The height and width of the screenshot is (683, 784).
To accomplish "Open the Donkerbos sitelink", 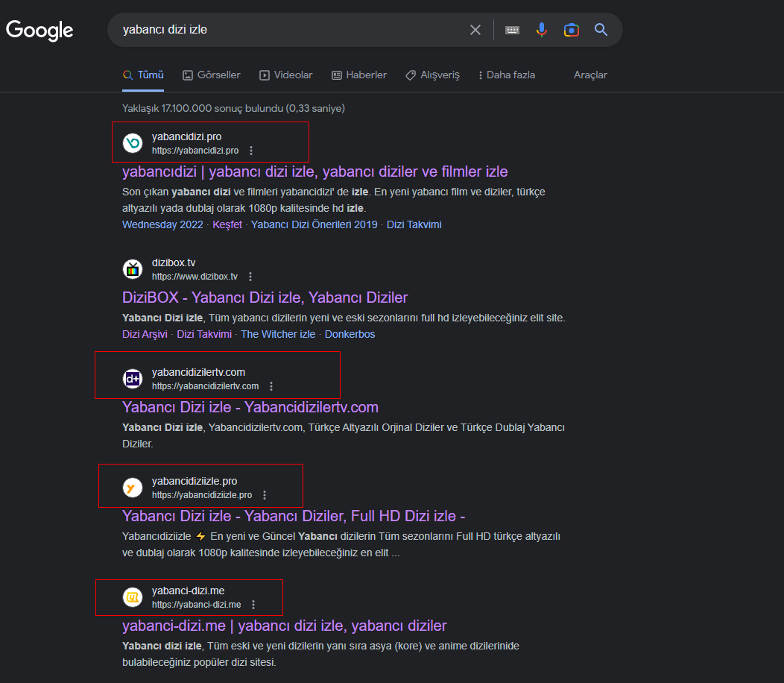I will [350, 334].
